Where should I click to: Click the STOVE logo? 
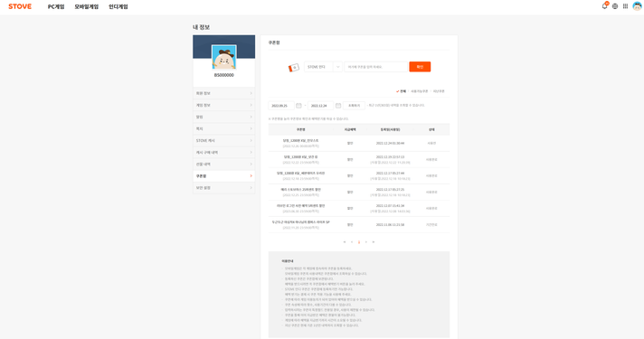20,6
